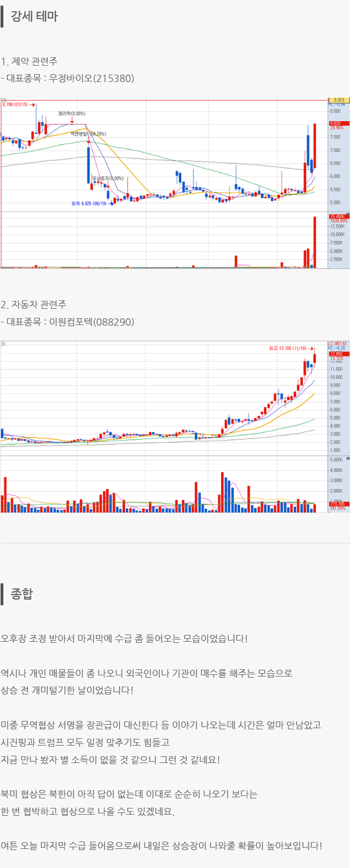Click the text '1. 제약 관련주'
Viewport: 350px width, 868px height.
click(x=29, y=61)
